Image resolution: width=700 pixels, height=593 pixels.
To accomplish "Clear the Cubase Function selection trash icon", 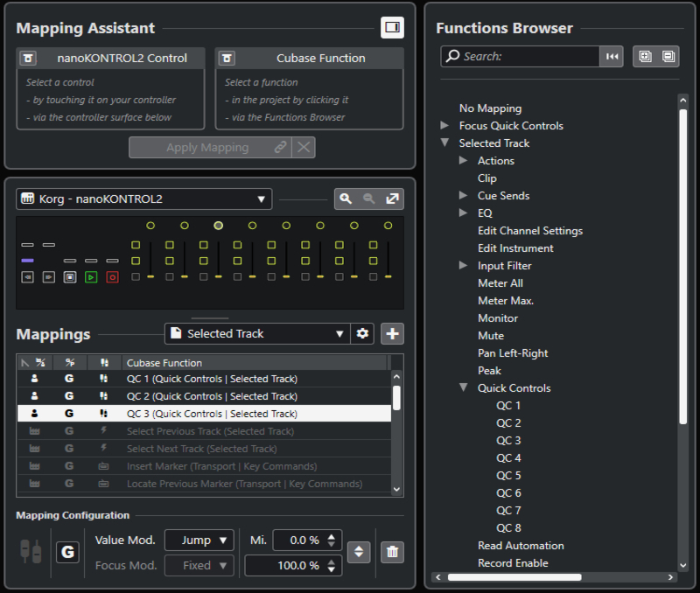I will tap(227, 58).
